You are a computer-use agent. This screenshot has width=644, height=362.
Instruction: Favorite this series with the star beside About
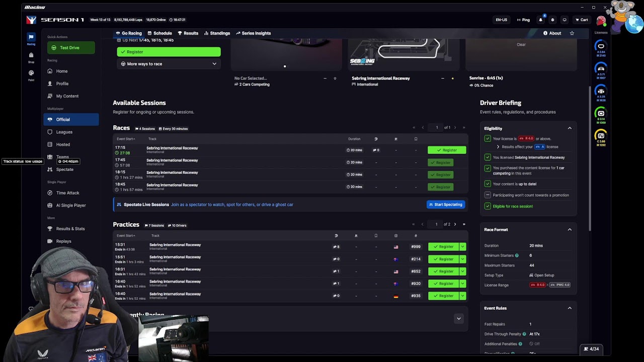tap(572, 33)
